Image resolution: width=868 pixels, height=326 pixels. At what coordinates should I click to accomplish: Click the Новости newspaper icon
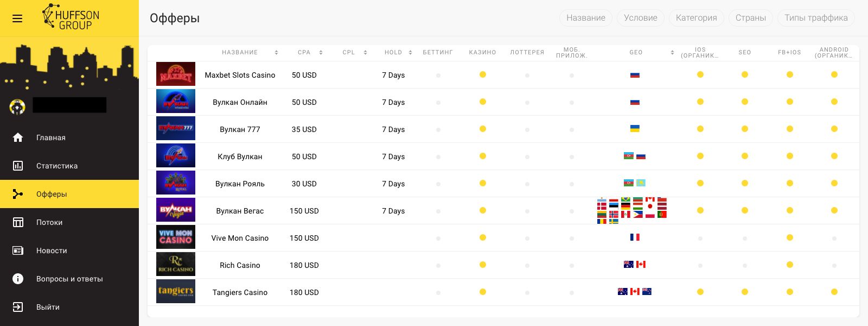18,250
